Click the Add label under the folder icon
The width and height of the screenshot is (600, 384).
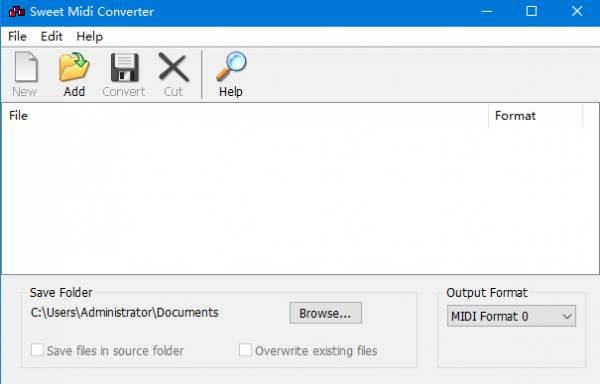(x=74, y=92)
